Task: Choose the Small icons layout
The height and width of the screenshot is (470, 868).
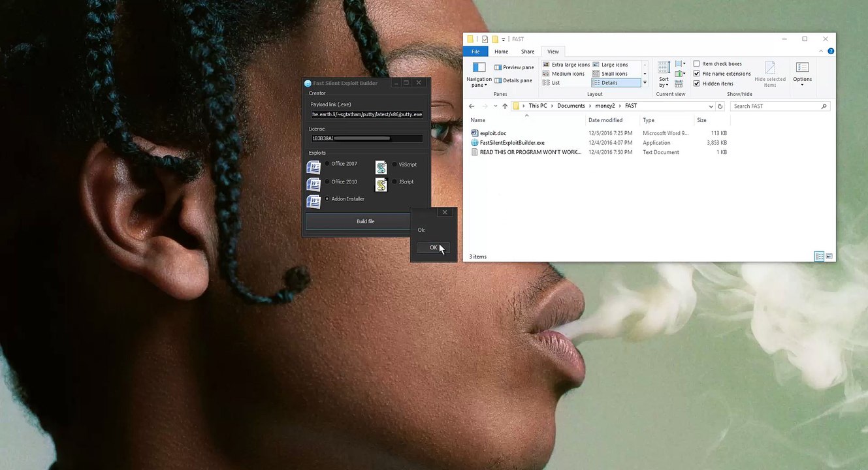Action: [x=610, y=74]
